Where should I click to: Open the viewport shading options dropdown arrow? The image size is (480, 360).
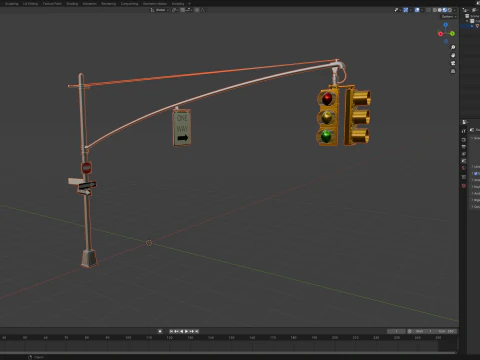[454, 10]
